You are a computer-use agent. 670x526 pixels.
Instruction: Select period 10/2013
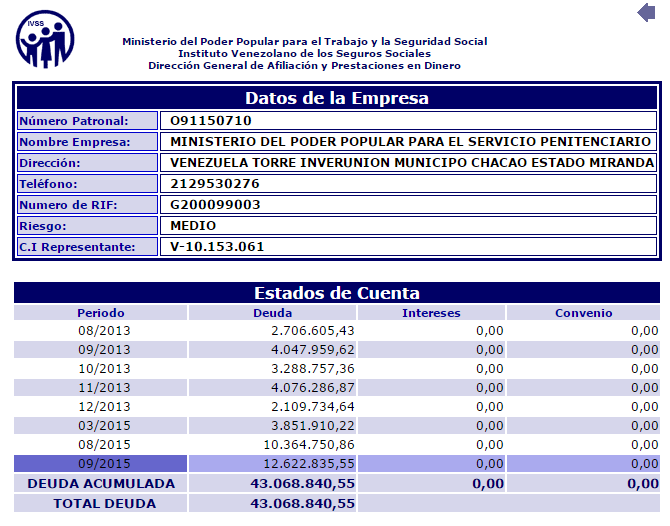click(x=104, y=368)
